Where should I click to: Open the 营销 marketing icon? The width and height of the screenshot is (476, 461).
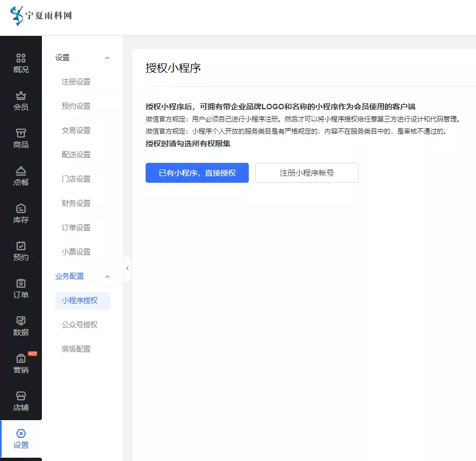click(20, 358)
